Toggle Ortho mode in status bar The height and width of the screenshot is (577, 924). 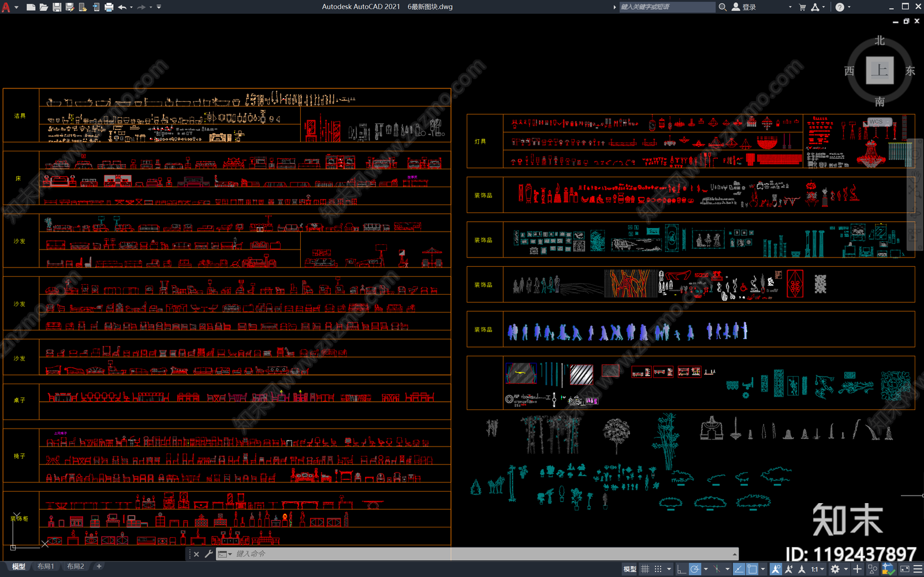(681, 569)
